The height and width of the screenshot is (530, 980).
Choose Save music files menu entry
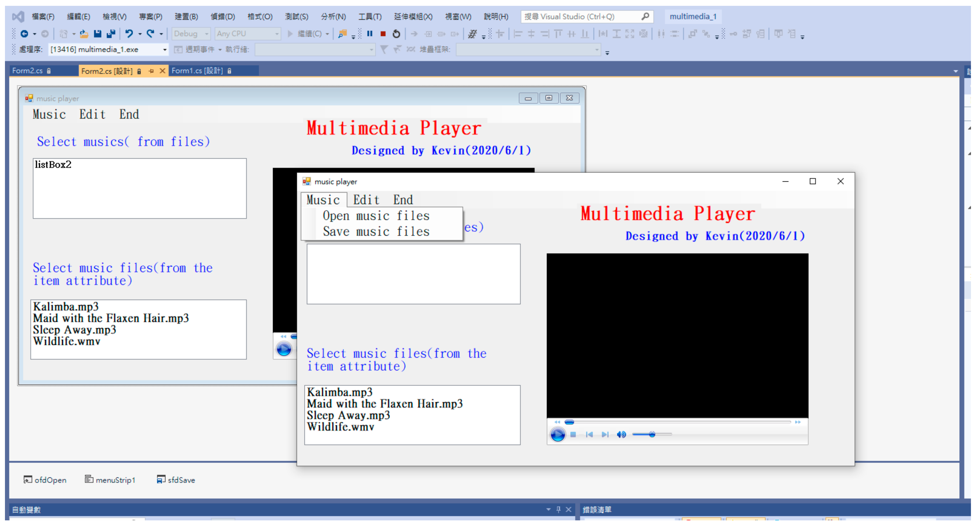[x=376, y=232]
